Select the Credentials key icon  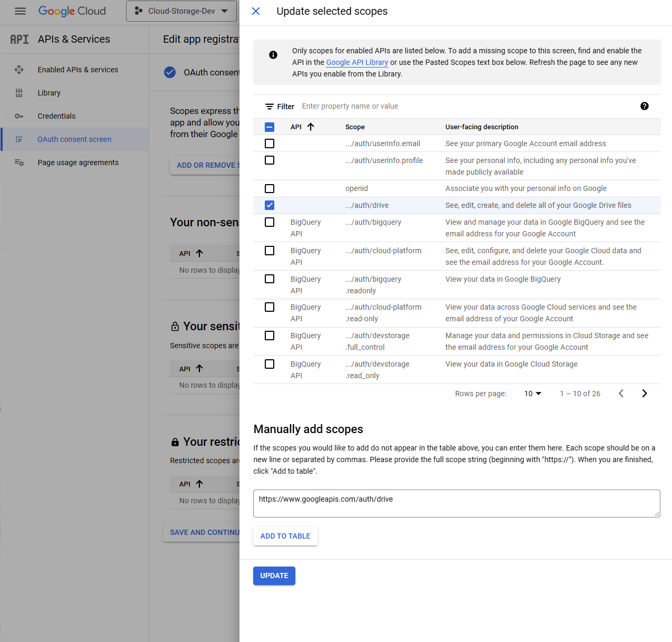[19, 116]
